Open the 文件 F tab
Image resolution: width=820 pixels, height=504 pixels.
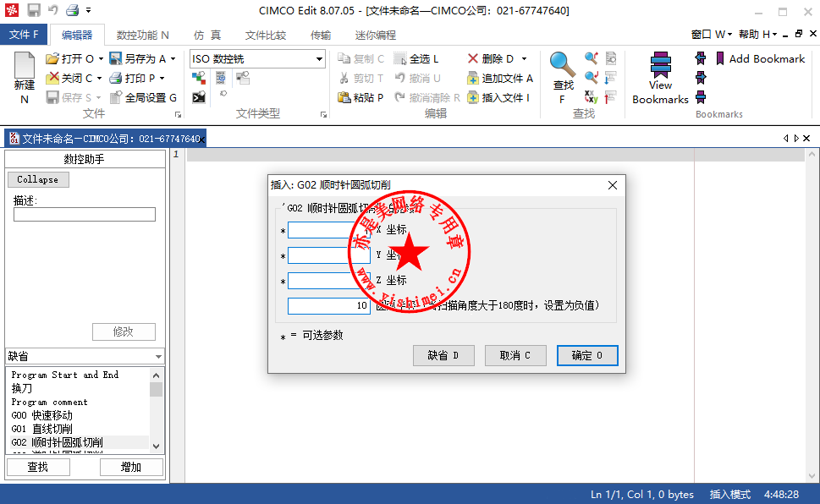click(x=24, y=35)
